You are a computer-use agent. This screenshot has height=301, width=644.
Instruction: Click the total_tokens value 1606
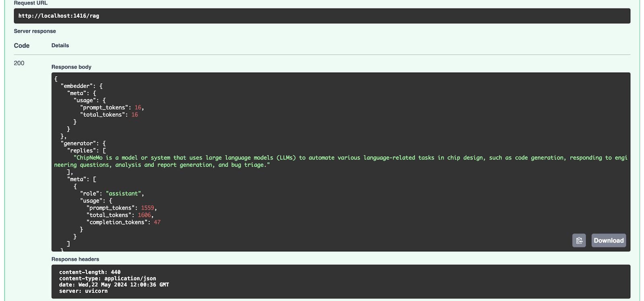(144, 215)
